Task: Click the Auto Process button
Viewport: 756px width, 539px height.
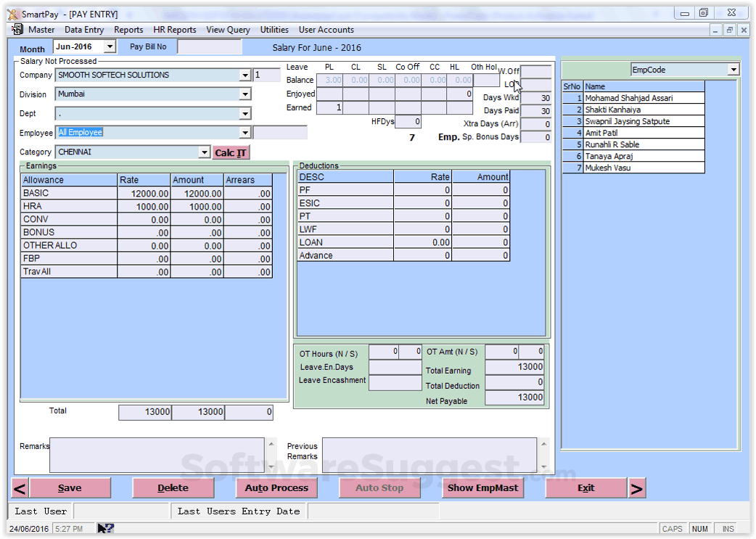Action: tap(276, 488)
